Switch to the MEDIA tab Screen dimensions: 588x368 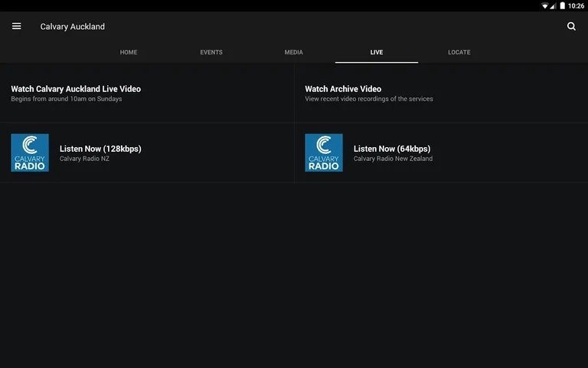294,52
